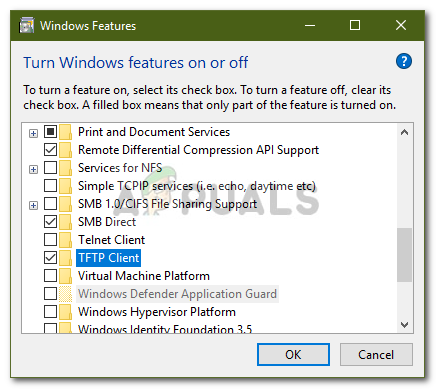
Task: Toggle Print and Document Services checkbox
Action: (x=50, y=132)
